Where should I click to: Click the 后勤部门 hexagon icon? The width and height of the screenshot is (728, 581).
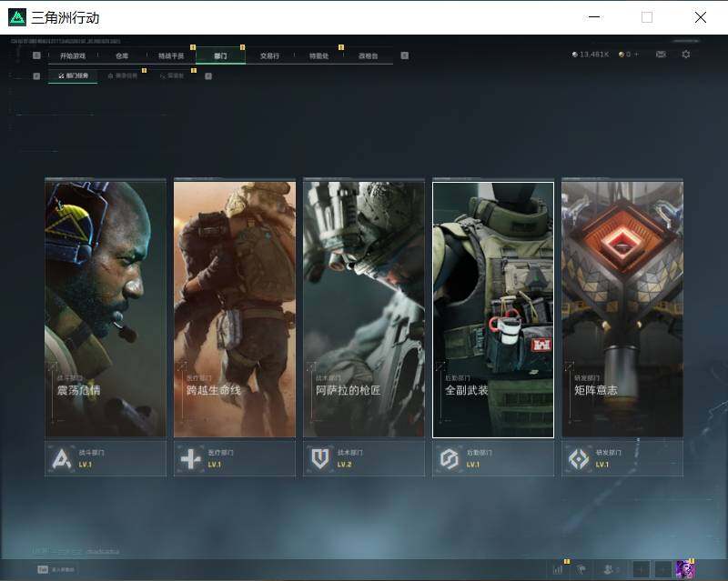point(450,459)
